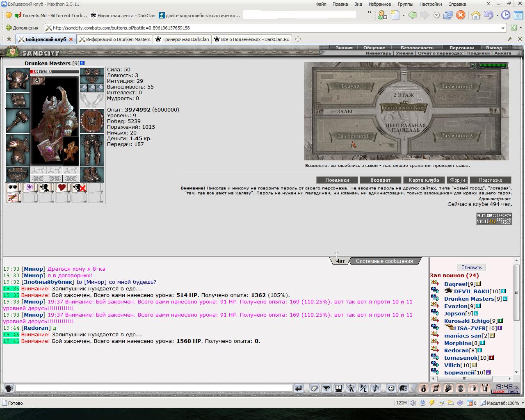Click the player list scrollbar down arrow

click(x=516, y=372)
